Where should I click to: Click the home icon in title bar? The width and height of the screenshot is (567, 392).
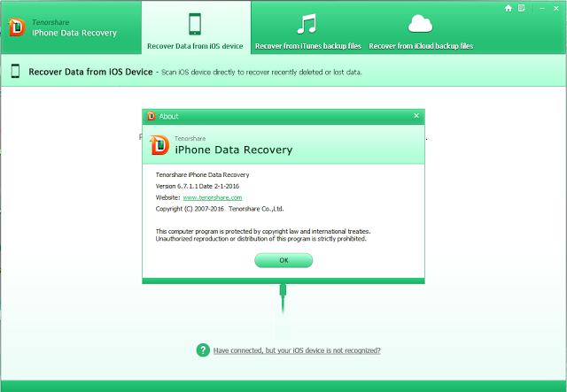509,8
